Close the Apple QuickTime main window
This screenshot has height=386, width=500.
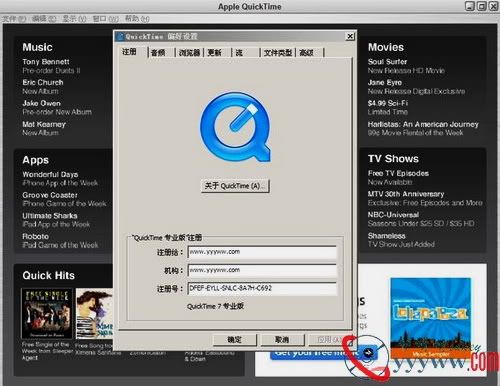[493, 6]
